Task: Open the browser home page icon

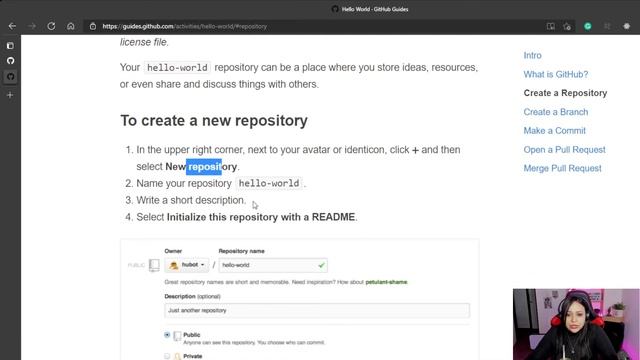Action: pyautogui.click(x=71, y=26)
